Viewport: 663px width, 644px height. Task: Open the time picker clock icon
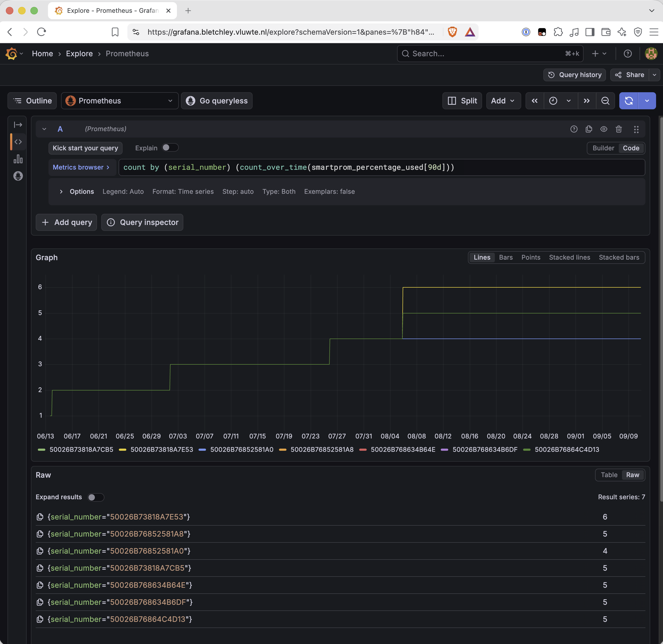[553, 101]
